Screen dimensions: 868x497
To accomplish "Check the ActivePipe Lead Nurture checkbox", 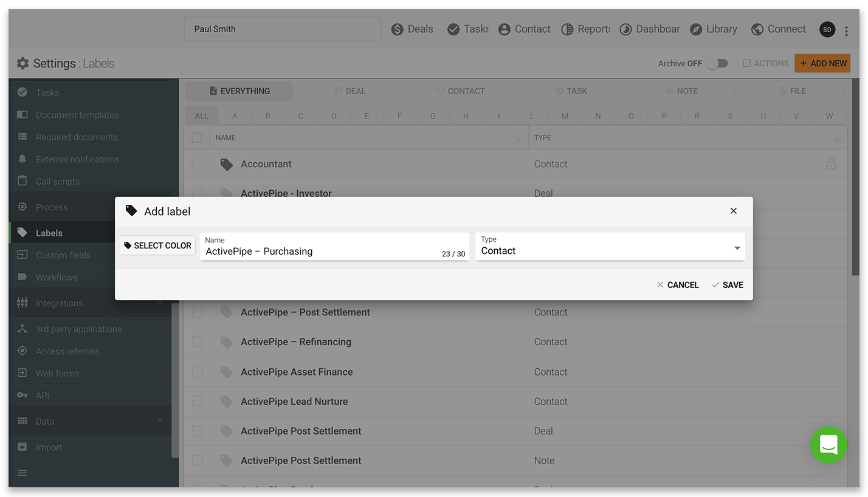I will click(x=197, y=402).
